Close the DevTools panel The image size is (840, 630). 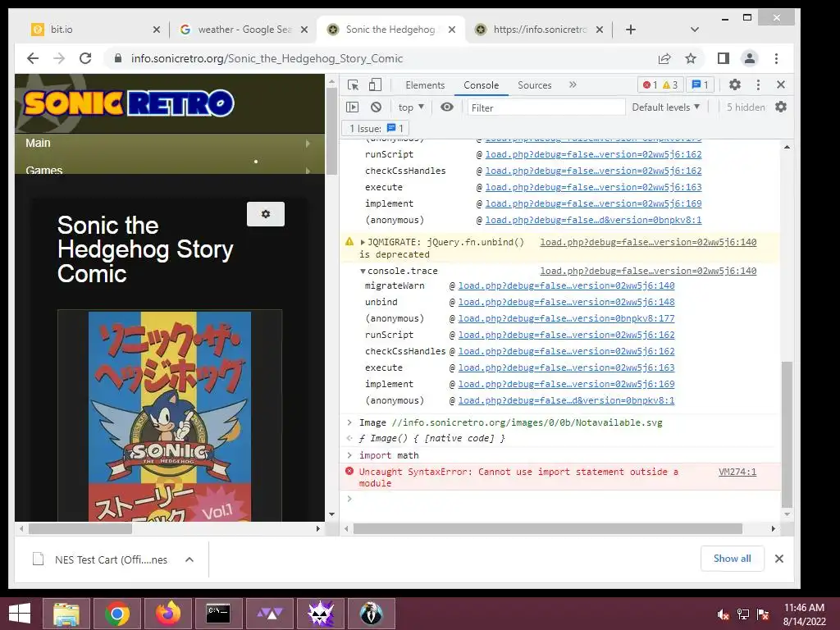[x=781, y=84]
